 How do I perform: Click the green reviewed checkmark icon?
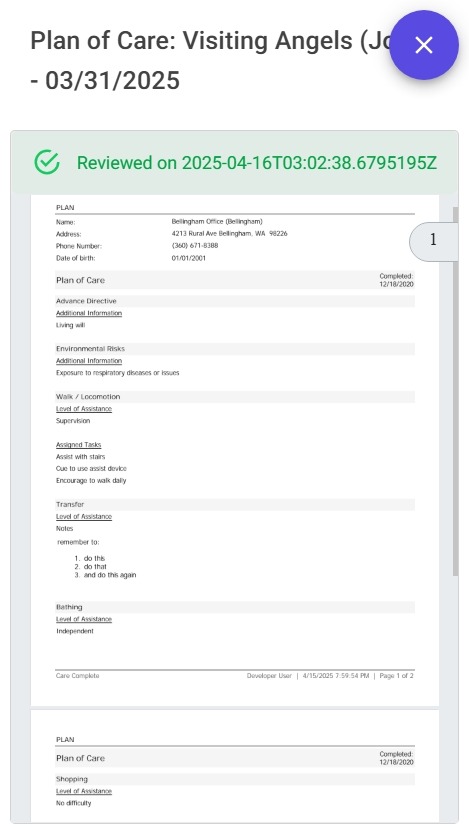[x=47, y=162]
